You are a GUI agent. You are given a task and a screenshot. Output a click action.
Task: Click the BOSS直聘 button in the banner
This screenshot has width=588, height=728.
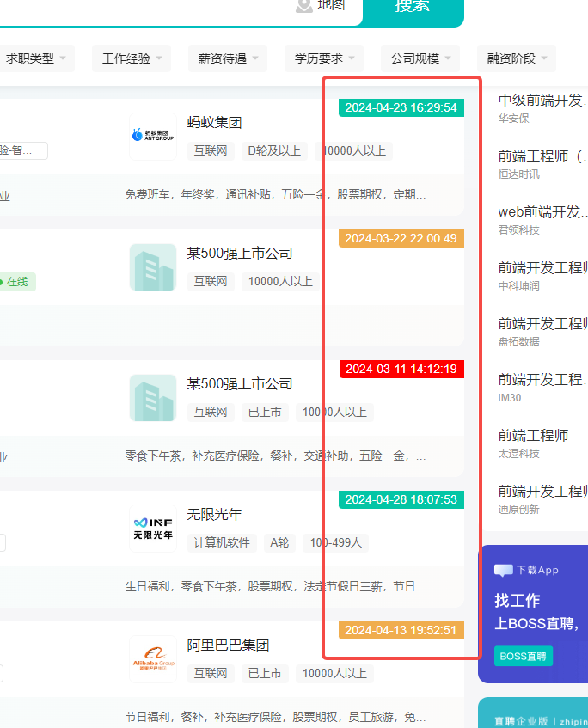pyautogui.click(x=524, y=656)
